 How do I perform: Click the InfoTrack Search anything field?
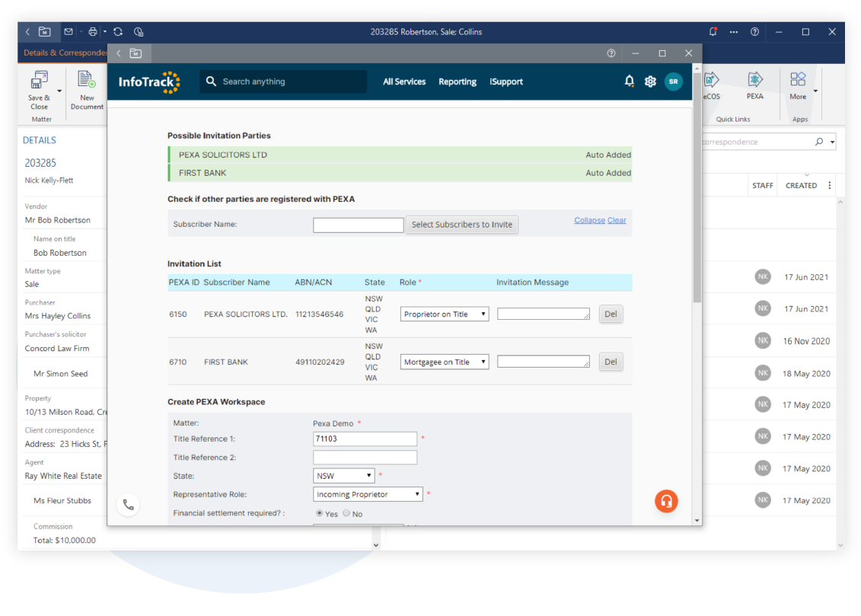point(282,81)
